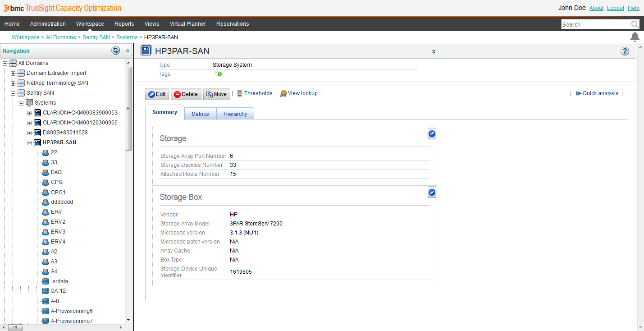Viewport: 644px width, 331px height.
Task: Click the identifier value 1619605
Action: click(x=241, y=272)
